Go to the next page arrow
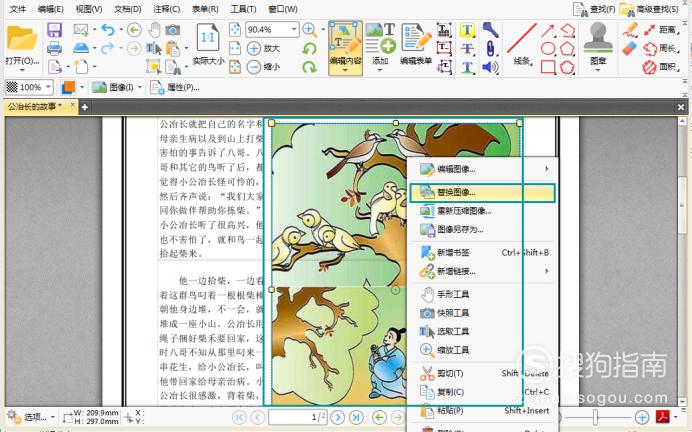Viewport: 692px width, 432px height. (x=338, y=417)
